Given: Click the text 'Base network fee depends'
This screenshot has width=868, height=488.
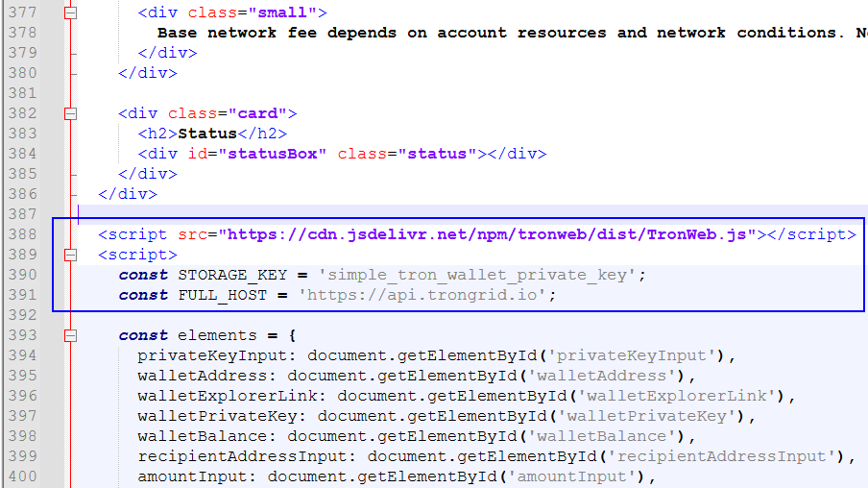Looking at the screenshot, I should (x=277, y=34).
